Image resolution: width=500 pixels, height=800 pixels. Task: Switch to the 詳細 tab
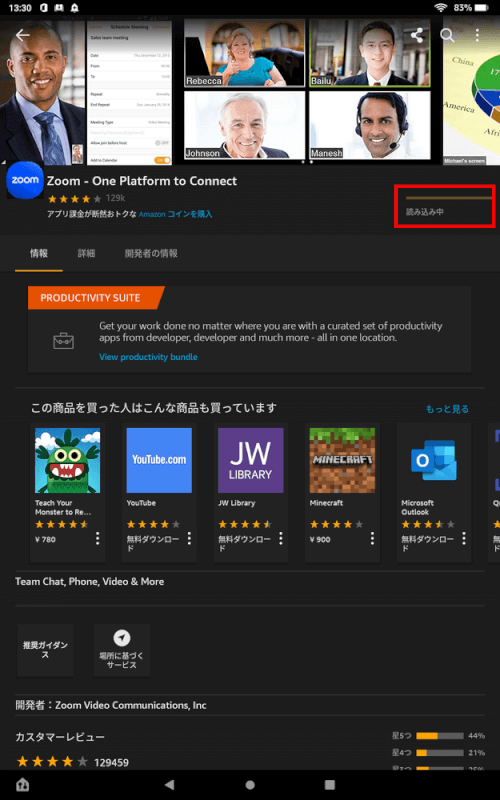(x=86, y=253)
